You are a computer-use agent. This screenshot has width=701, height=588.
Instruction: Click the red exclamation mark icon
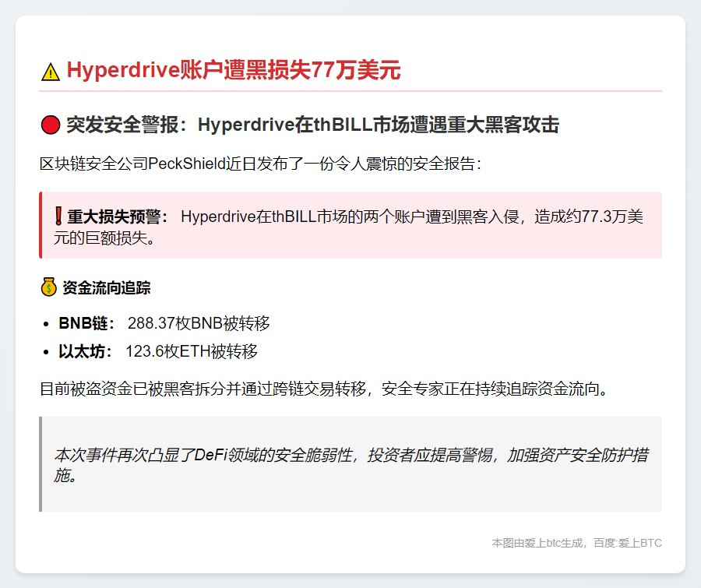click(59, 217)
